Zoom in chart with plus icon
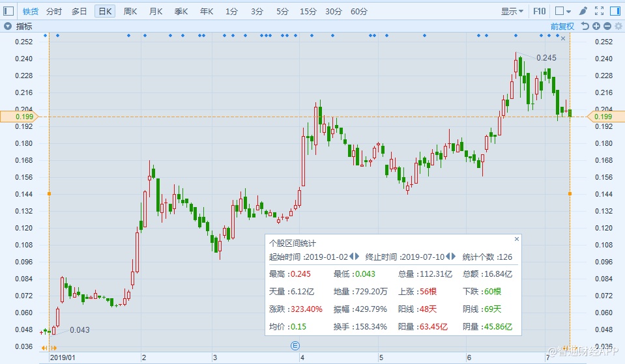Image resolution: width=625 pixels, height=364 pixels. 596,26
